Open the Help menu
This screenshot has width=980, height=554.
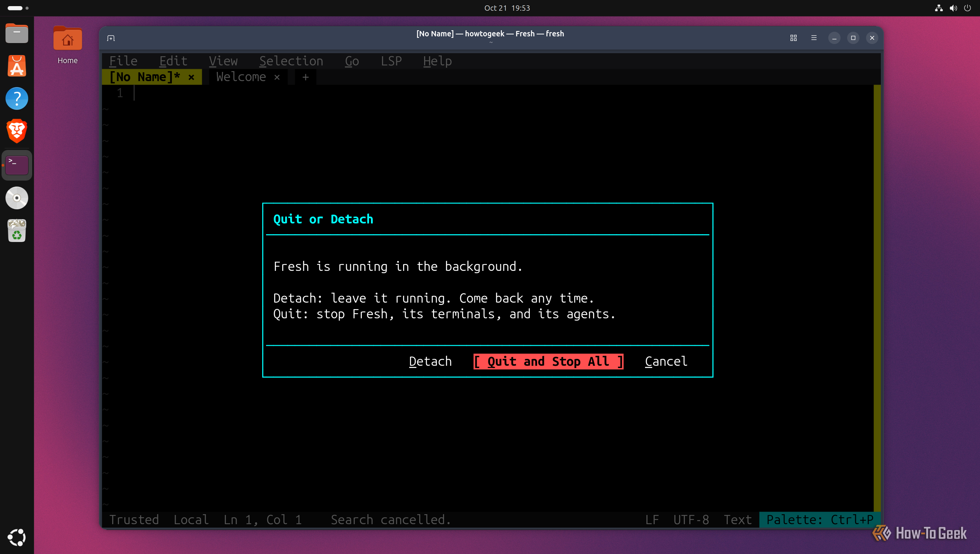click(x=437, y=61)
